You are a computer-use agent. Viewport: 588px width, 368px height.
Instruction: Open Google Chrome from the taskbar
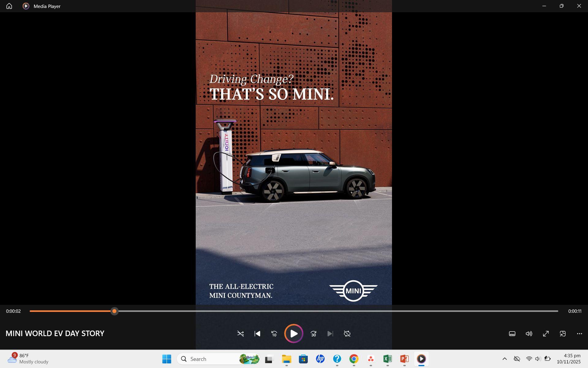(354, 359)
